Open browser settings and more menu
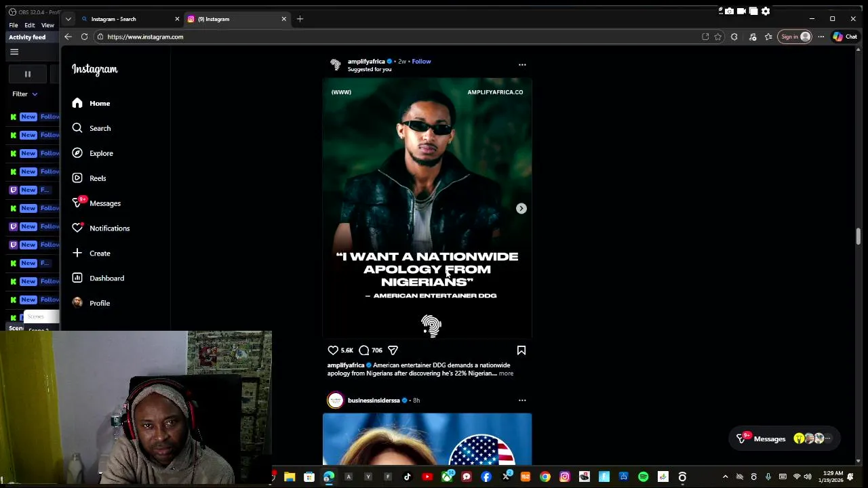The image size is (868, 488). [x=821, y=37]
